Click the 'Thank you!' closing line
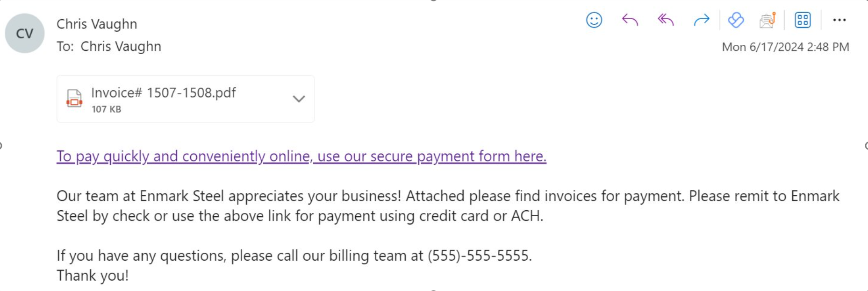This screenshot has height=291, width=868. pos(93,276)
